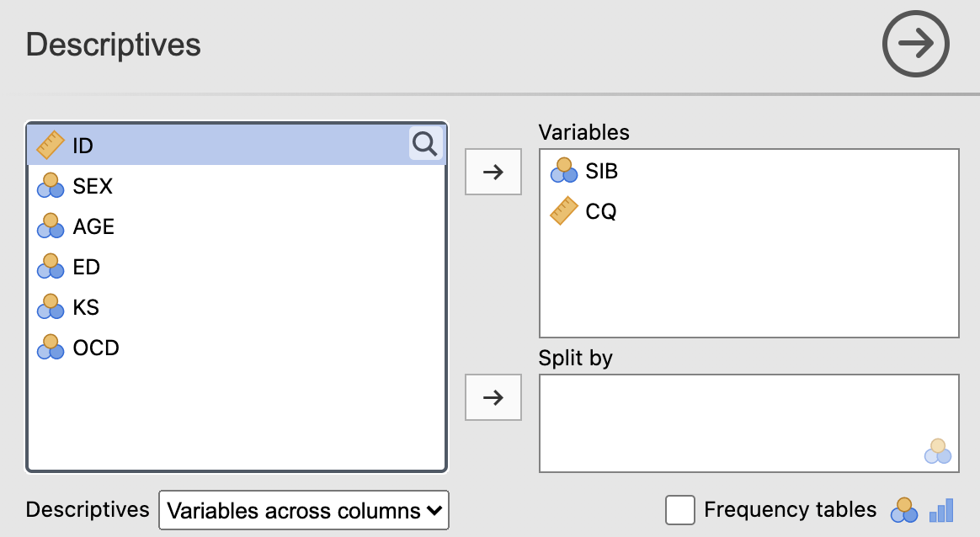Collapse the dialog with the circular arrow
The width and height of the screenshot is (980, 537).
(x=915, y=44)
